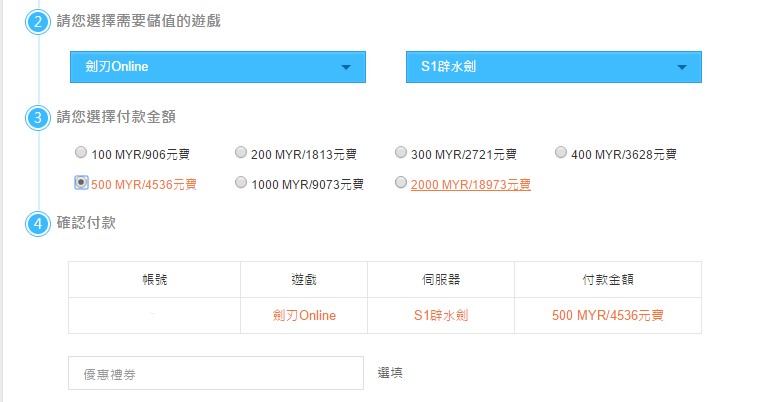
Task: Click the 劍刃Online cell in confirmation table
Action: (x=304, y=316)
